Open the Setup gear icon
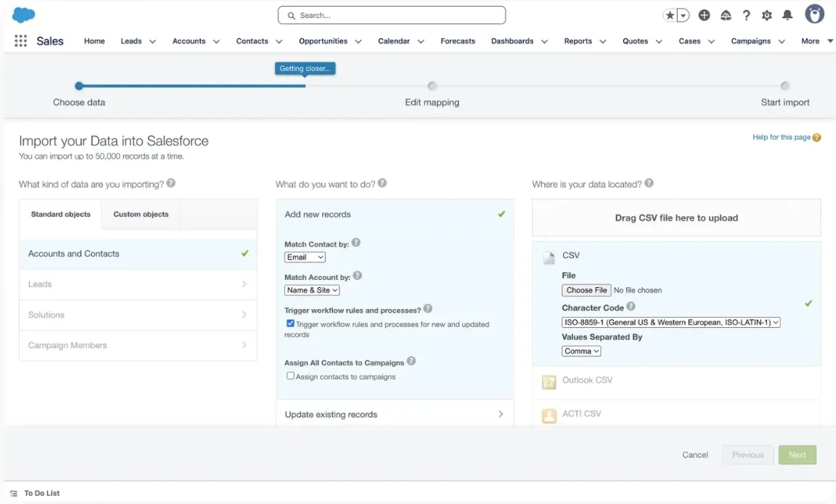Viewport: 836px width, 504px height. click(766, 15)
